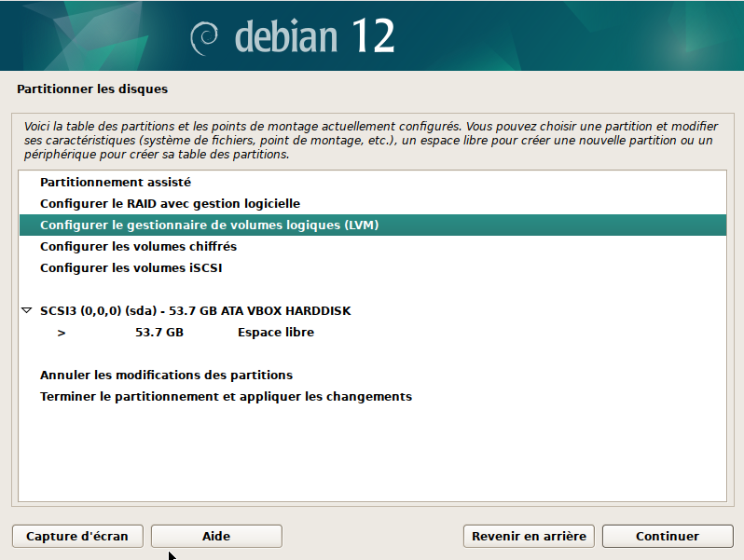Click the Capture d'écran button
Screen dimensions: 744x560
point(77,537)
